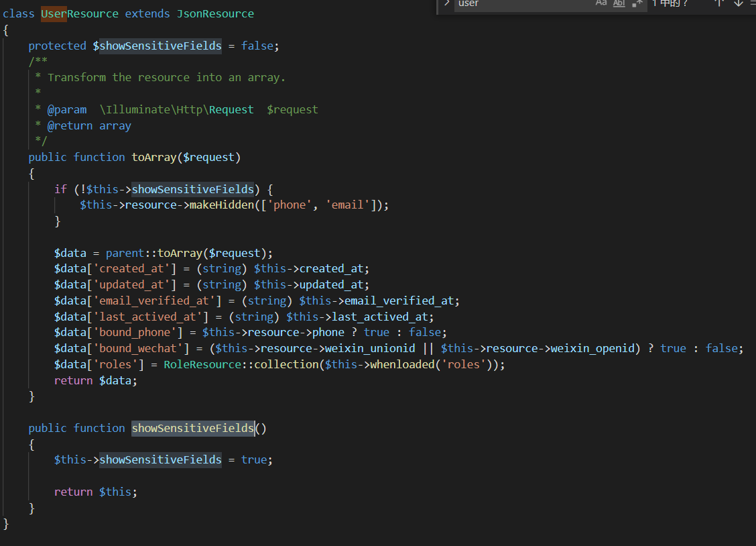The height and width of the screenshot is (546, 756).
Task: Click the comment "Transform the resource into an array."
Action: [x=166, y=78]
